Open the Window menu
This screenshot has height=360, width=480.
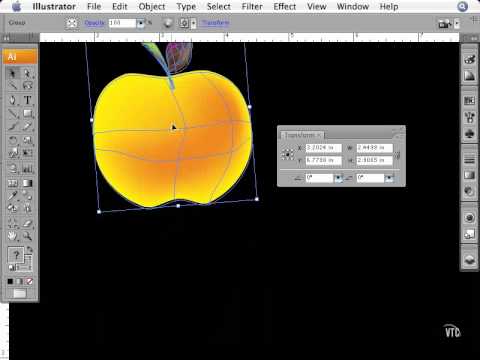click(x=353, y=6)
